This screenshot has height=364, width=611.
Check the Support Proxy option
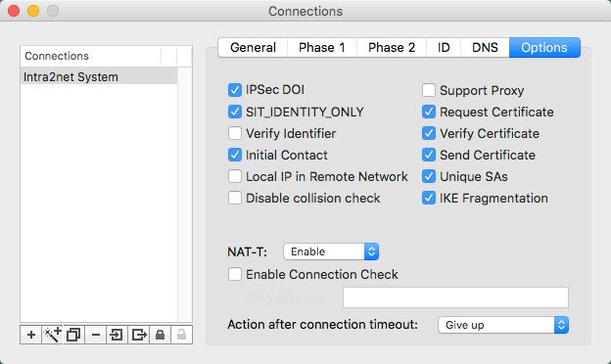pos(429,90)
